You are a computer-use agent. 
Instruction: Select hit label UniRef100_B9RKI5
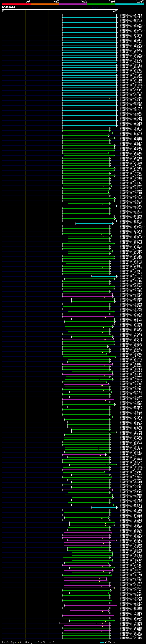[x=131, y=20]
